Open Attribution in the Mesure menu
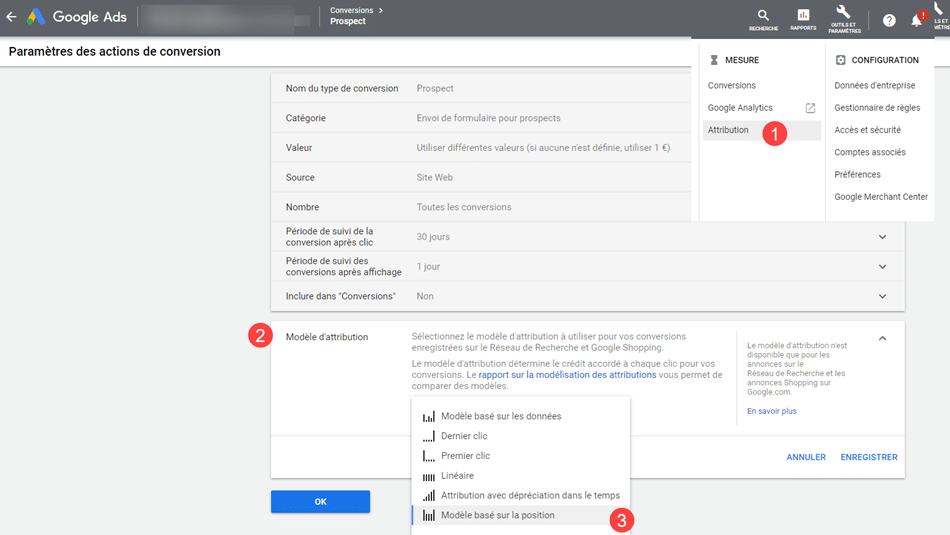Image resolution: width=950 pixels, height=535 pixels. [x=728, y=130]
